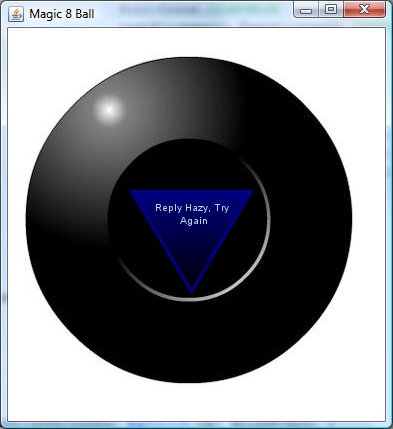
Task: Click the "Magic 8 Ball" window title text
Action: coord(62,14)
